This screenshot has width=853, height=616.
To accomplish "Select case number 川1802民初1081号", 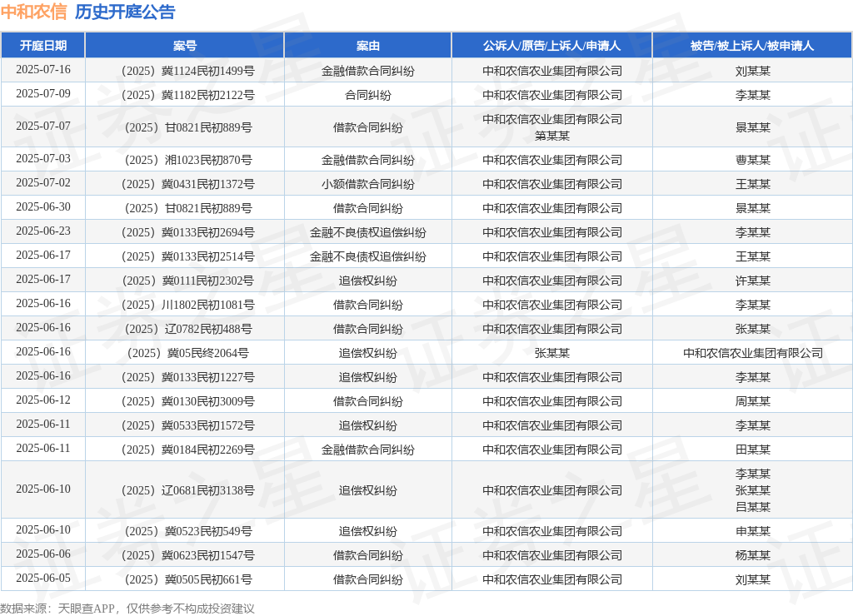I will (187, 305).
